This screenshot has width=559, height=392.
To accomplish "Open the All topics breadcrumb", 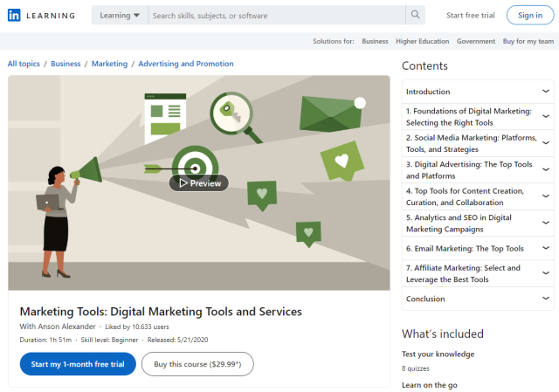I will coord(24,64).
